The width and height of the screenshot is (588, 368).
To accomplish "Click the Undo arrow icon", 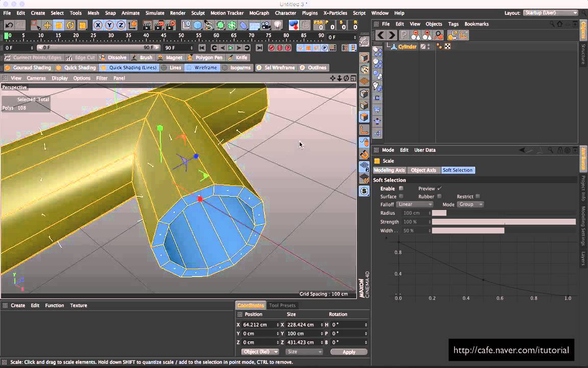I will [9, 25].
